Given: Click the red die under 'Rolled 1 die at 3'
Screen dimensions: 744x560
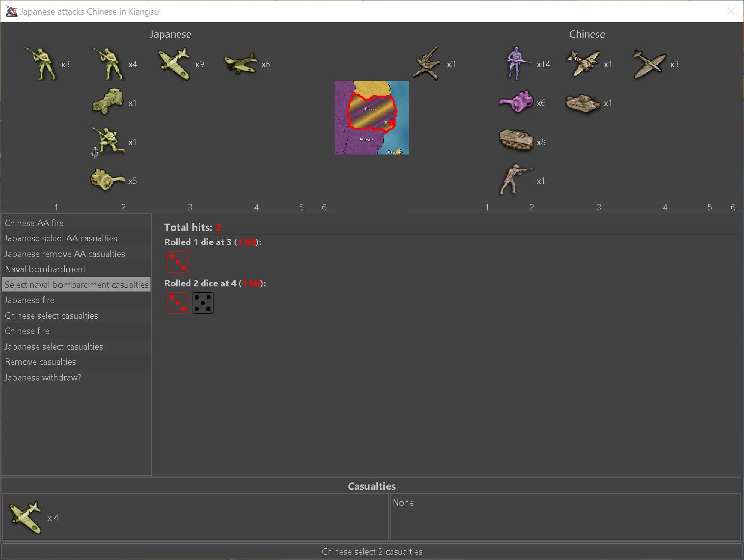Looking at the screenshot, I should 177,262.
